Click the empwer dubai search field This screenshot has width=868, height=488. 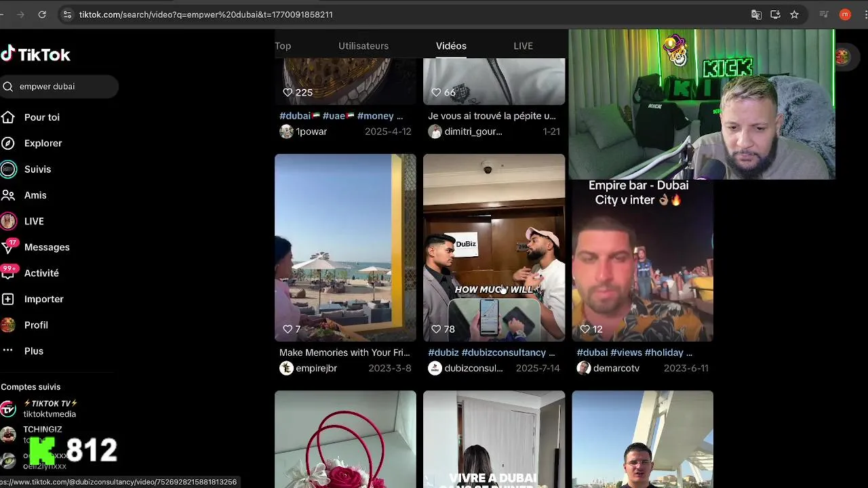[x=59, y=87]
